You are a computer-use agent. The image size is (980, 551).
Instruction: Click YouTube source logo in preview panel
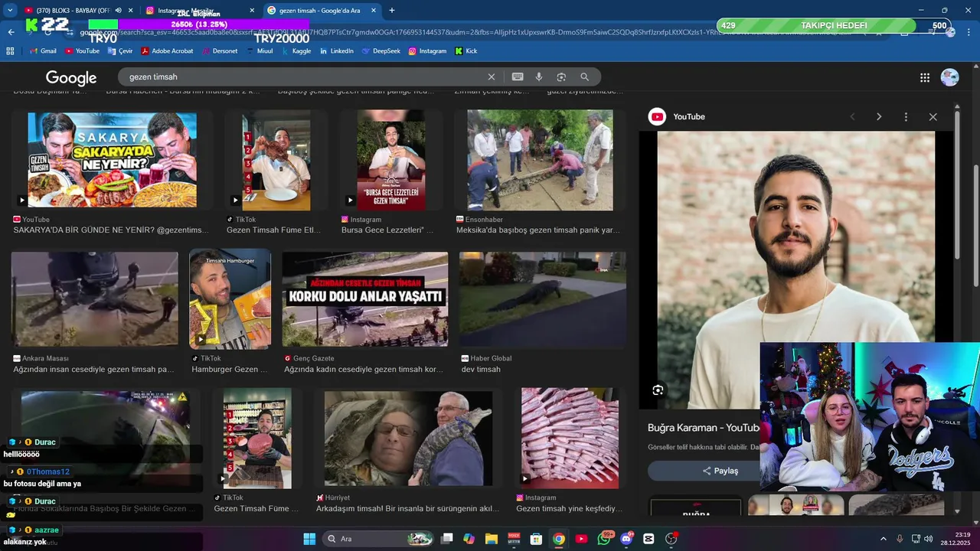(x=657, y=116)
